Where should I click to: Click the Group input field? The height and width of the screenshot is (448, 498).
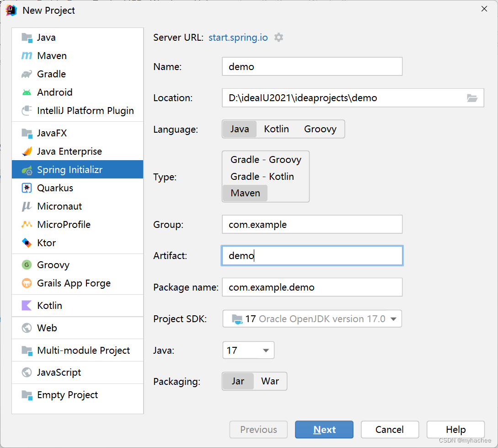(x=312, y=224)
